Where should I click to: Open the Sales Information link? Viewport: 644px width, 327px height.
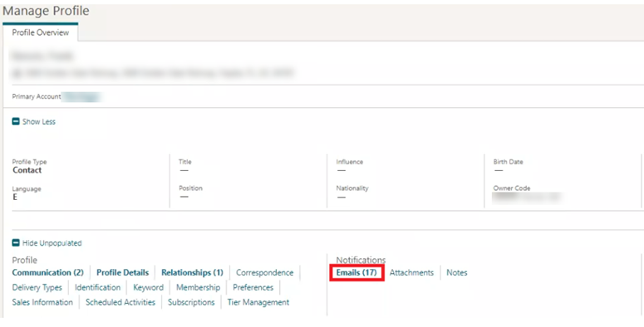[42, 302]
